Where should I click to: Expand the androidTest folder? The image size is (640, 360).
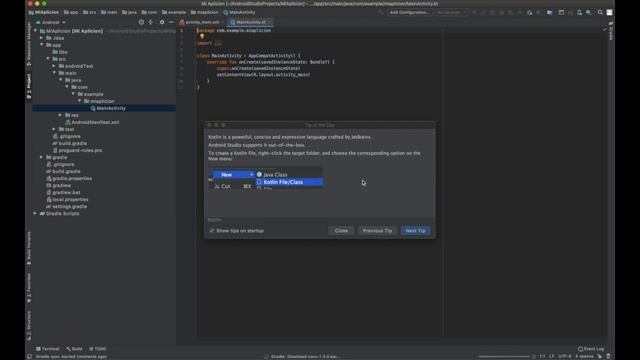pos(54,66)
